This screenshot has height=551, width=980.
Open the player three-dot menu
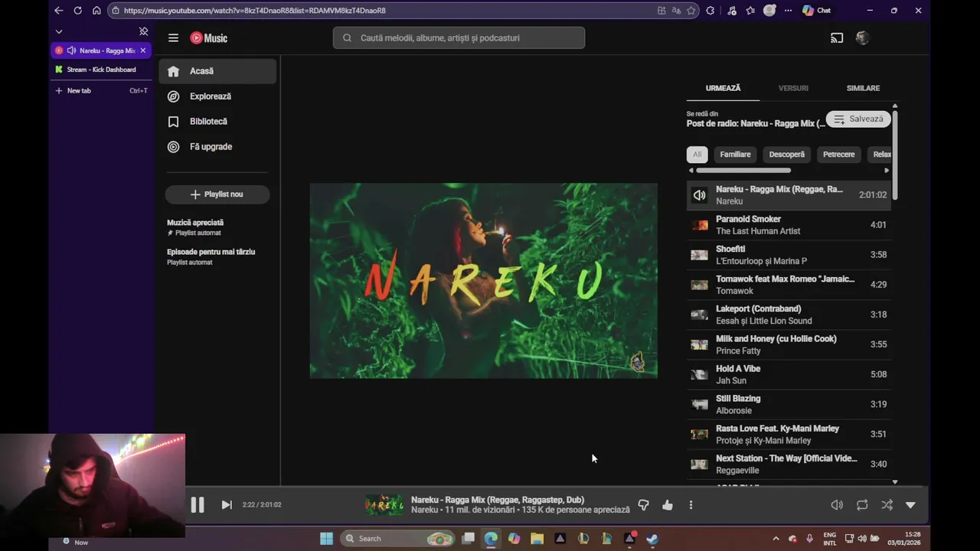pyautogui.click(x=691, y=504)
